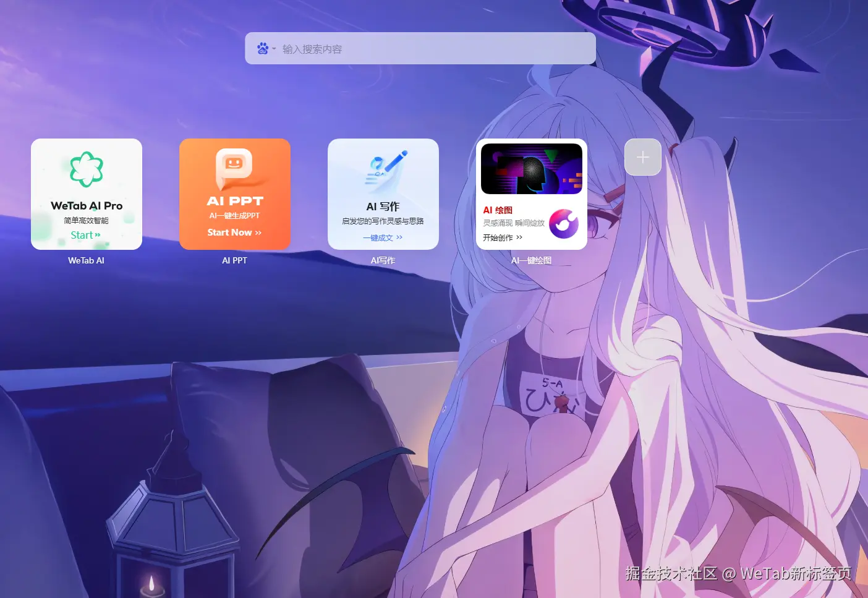Open the WeTab AI Pro card
The height and width of the screenshot is (598, 868).
(x=87, y=194)
